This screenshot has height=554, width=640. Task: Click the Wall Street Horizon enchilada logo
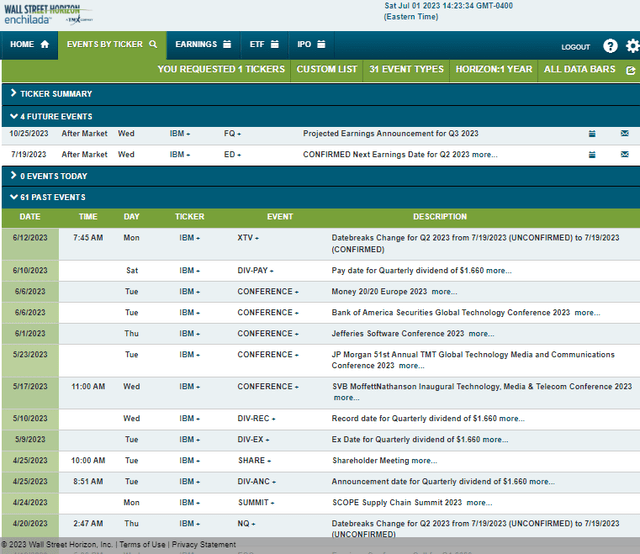(48, 15)
